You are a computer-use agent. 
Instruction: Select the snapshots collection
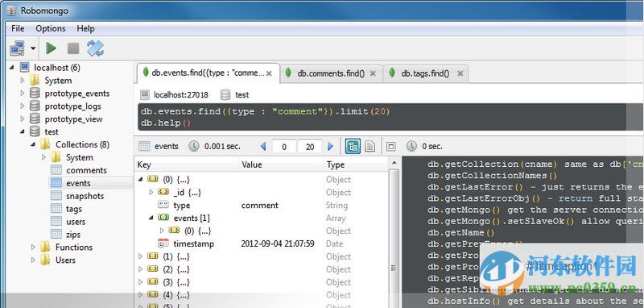tap(85, 196)
